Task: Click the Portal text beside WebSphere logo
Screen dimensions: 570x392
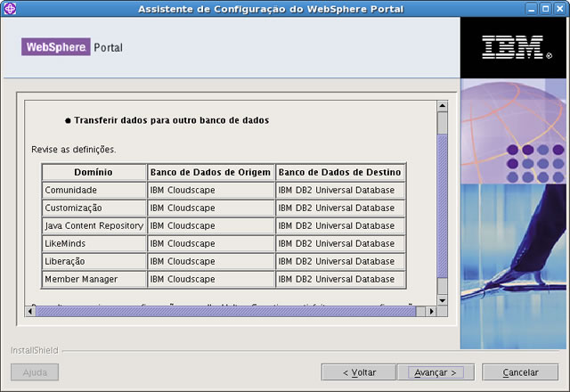Action: pos(108,47)
